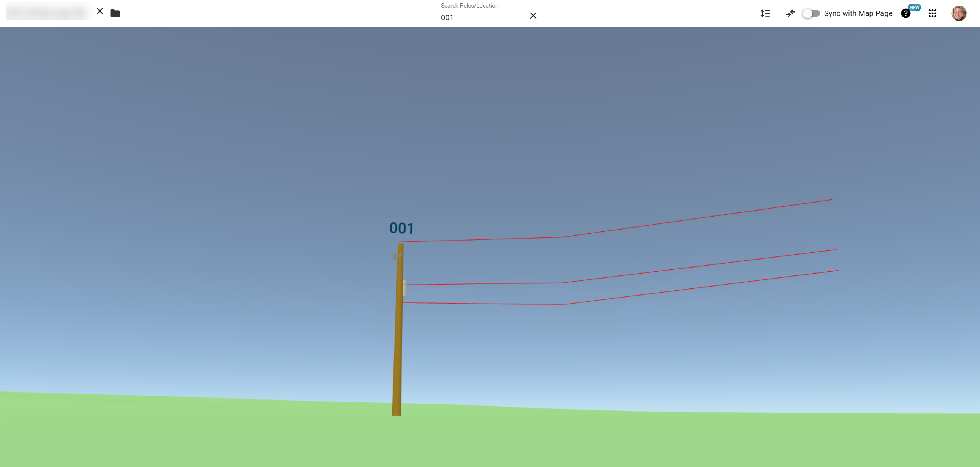
Task: Clear the 001 search text with the X
Action: (x=533, y=16)
